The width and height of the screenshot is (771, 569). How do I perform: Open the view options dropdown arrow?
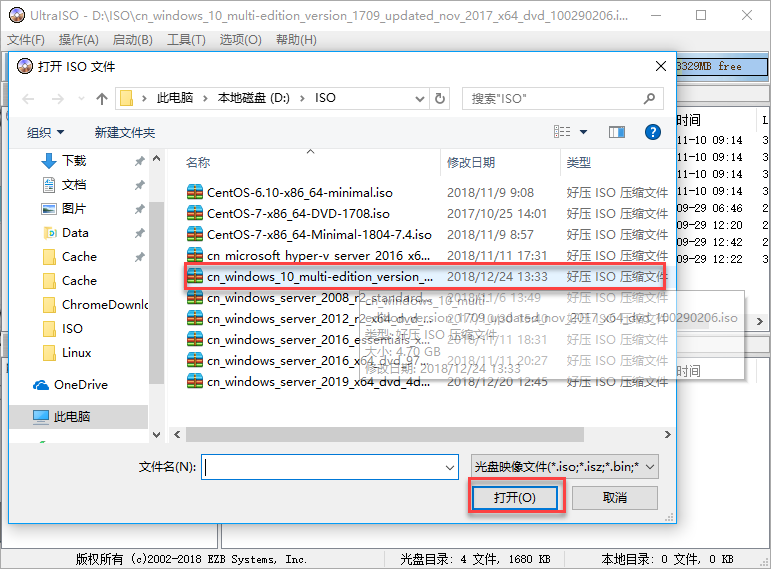pyautogui.click(x=584, y=131)
